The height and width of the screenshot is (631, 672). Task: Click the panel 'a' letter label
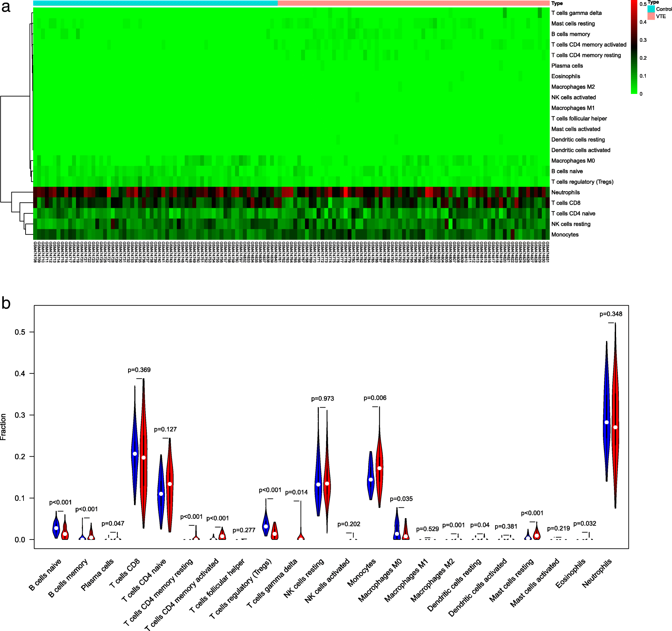pos(6,7)
